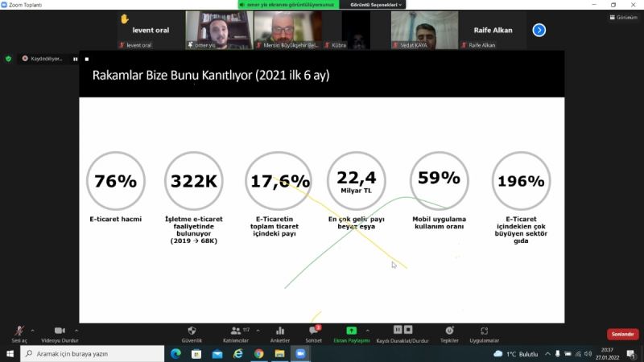Click the green Ekran Paylaşımı button
The width and height of the screenshot is (644, 362).
[x=351, y=333]
